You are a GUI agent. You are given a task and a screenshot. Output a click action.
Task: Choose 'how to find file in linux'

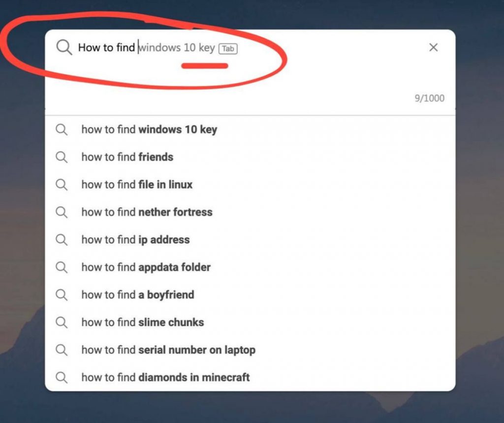click(x=250, y=185)
